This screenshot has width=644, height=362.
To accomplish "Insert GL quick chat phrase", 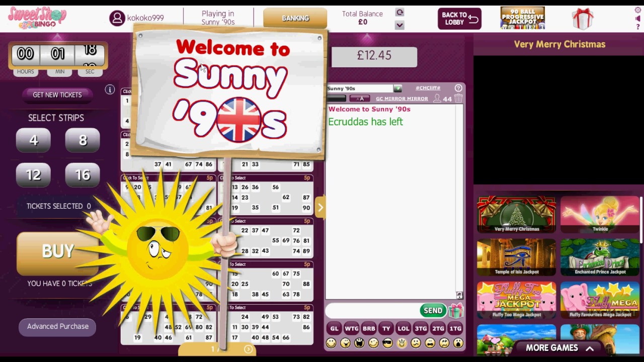I will [x=334, y=328].
